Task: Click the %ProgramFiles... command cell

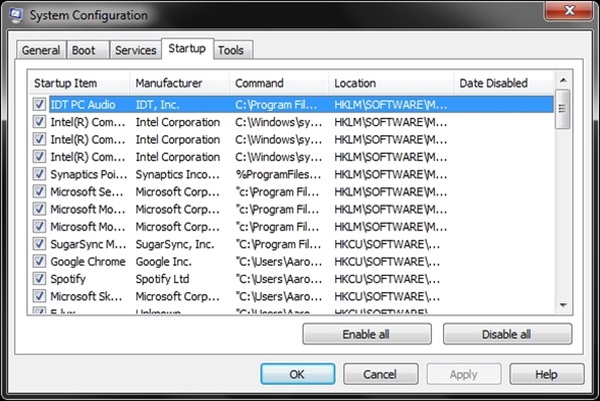Action: coord(278,174)
